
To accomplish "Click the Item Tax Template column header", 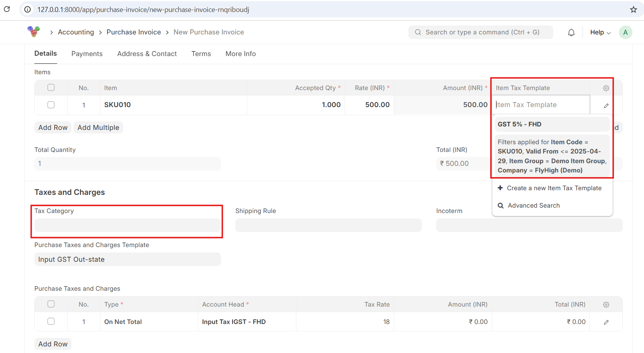I will tap(523, 88).
